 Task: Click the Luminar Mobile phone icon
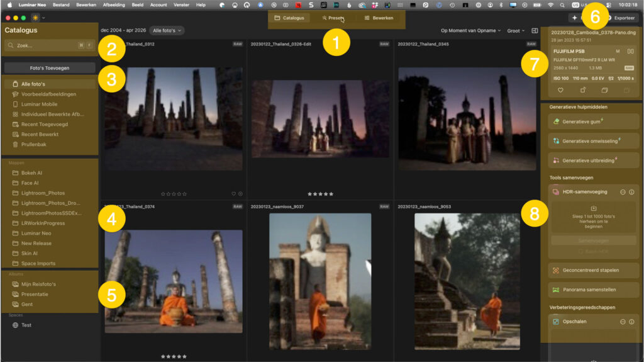click(15, 104)
